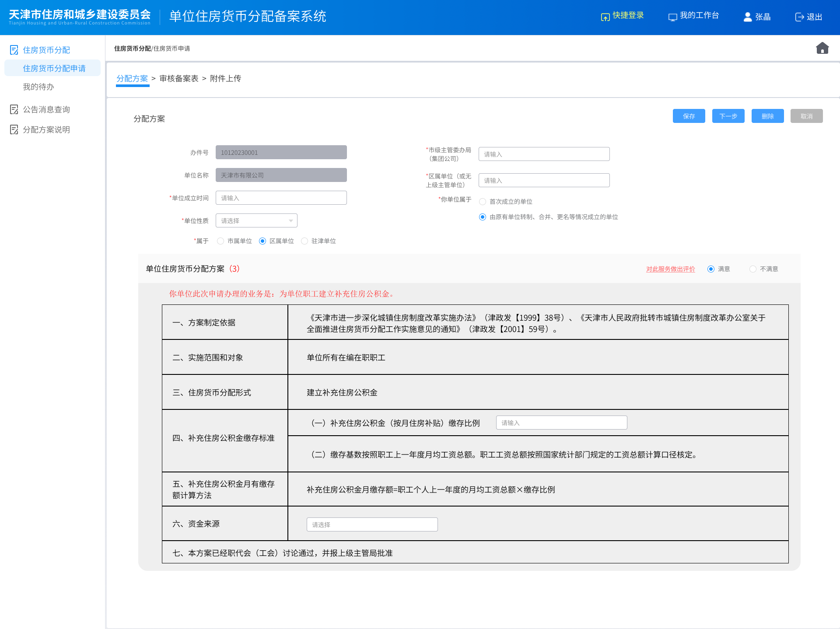Open 分配方案说明 menu item
840x629 pixels.
click(46, 129)
